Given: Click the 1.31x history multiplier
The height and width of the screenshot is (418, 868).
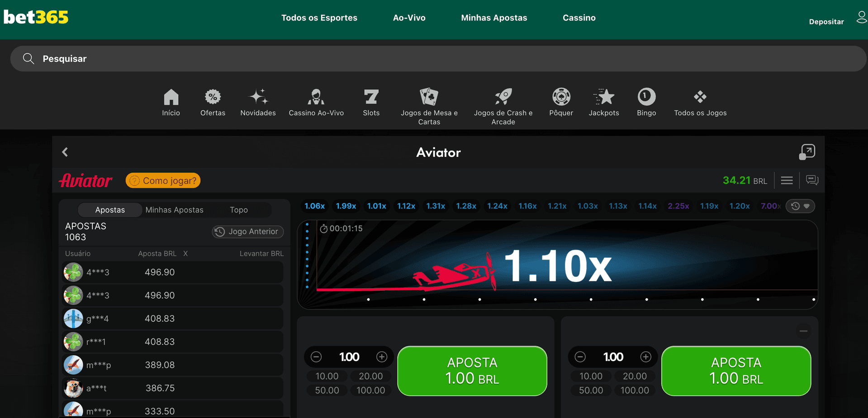Looking at the screenshot, I should tap(436, 206).
